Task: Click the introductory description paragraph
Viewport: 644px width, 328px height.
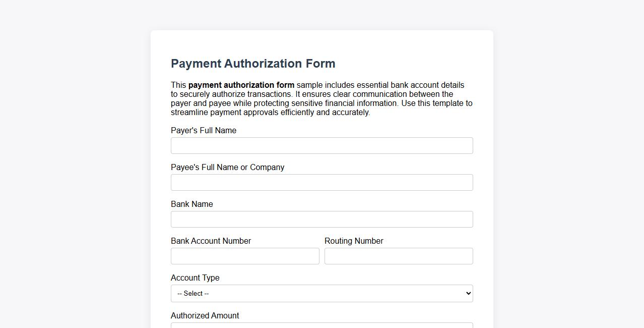Action: 321,98
